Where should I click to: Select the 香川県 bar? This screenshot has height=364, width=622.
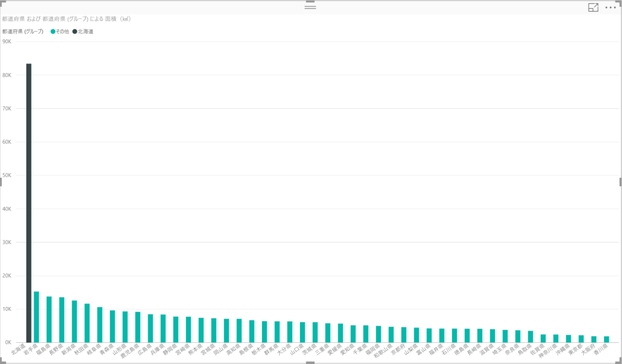(606, 339)
